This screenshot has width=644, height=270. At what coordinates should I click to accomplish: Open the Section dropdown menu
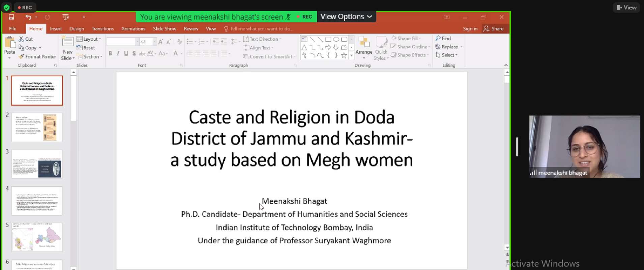(90, 57)
